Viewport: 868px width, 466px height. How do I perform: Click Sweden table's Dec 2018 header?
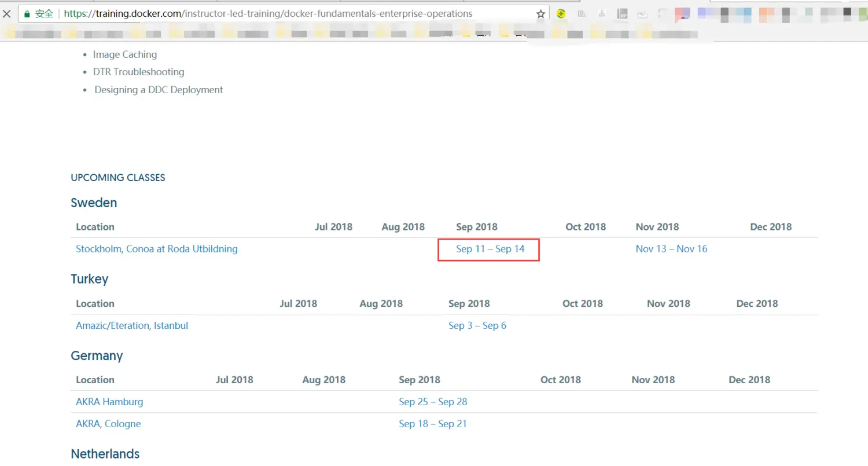771,227
